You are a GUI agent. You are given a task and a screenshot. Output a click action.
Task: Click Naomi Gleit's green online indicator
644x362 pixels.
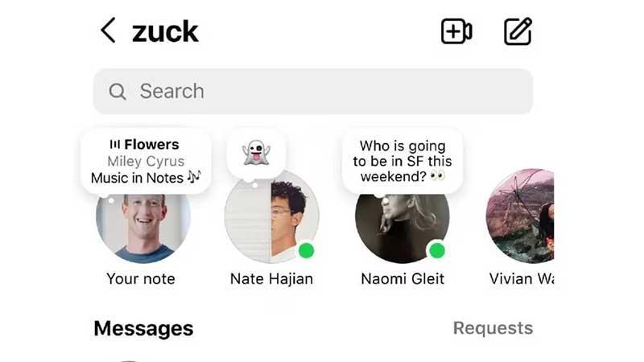pos(437,251)
